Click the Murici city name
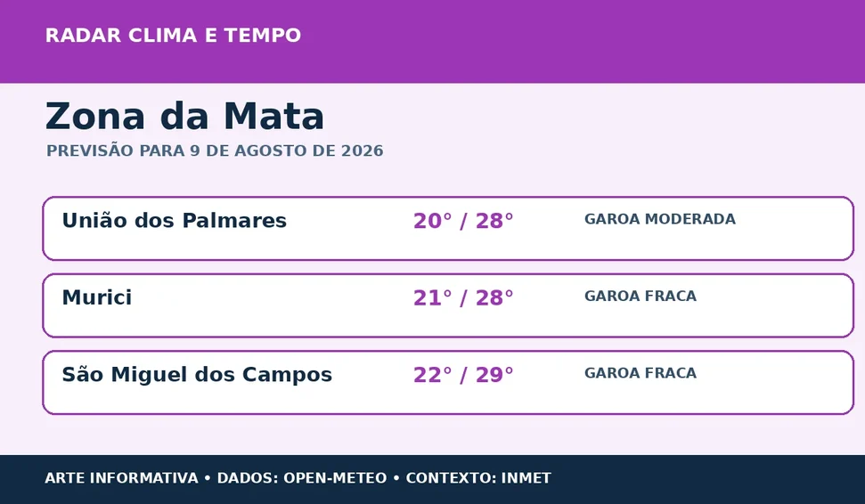Screen dimensions: 865x504 pyautogui.click(x=97, y=297)
